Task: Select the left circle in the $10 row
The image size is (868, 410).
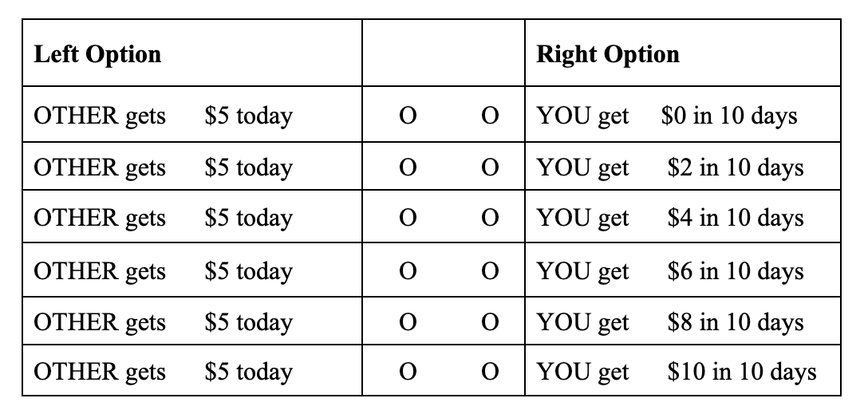Action: click(408, 373)
